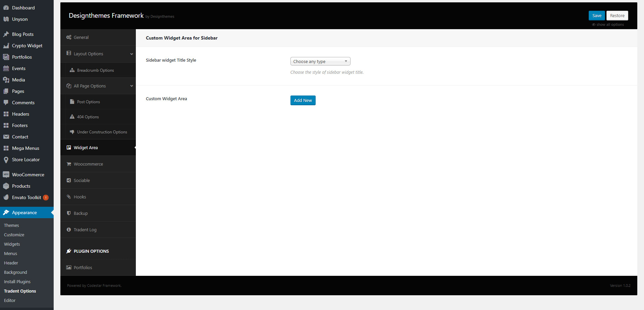Click the Restore button
The width and height of the screenshot is (644, 310).
pos(617,15)
